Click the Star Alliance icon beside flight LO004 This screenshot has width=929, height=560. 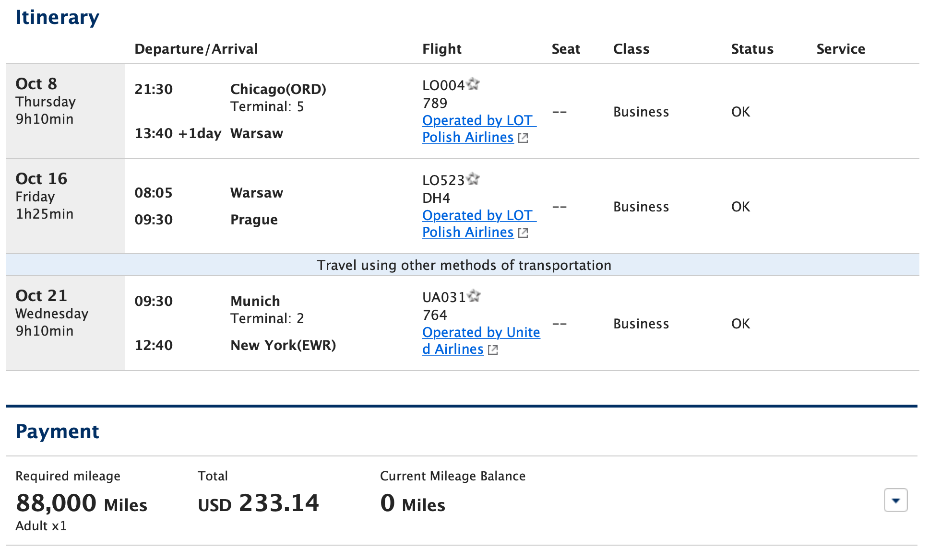coord(475,84)
